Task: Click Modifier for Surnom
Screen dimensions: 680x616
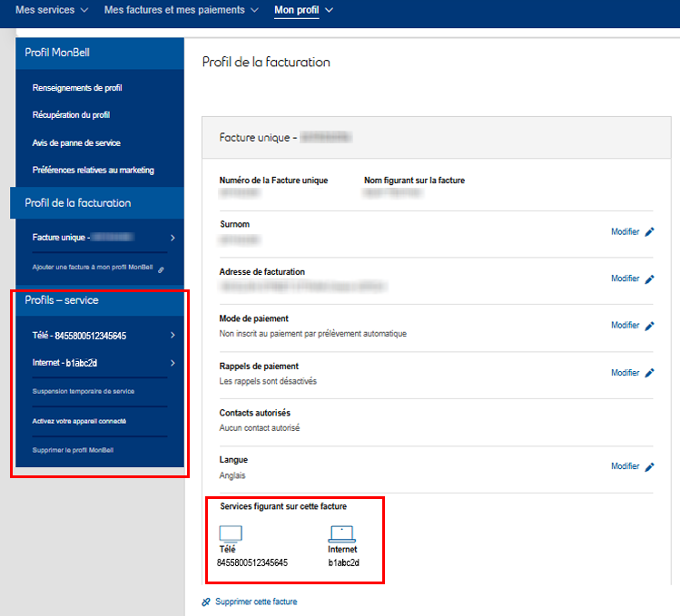Action: [625, 232]
